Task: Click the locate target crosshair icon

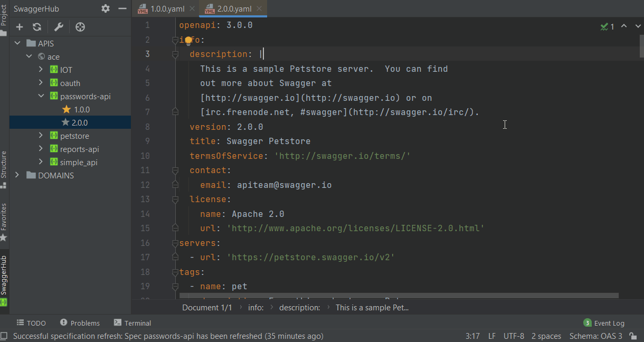Action: tap(80, 27)
